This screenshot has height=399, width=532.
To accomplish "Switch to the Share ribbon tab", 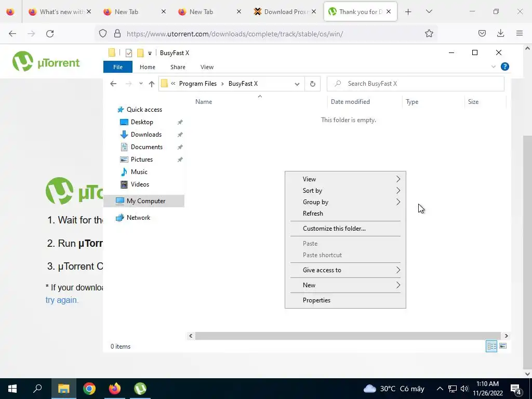I will click(178, 67).
